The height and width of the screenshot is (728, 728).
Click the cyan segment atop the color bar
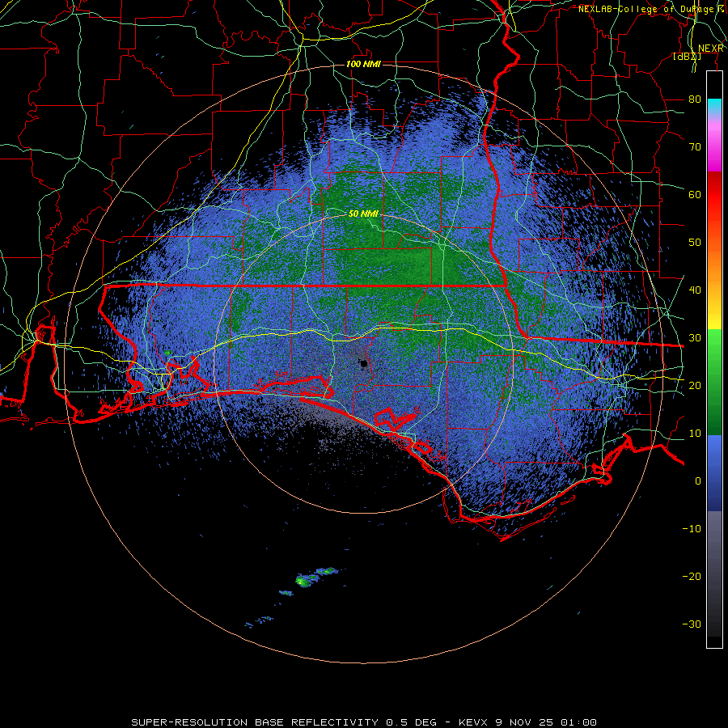[714, 107]
